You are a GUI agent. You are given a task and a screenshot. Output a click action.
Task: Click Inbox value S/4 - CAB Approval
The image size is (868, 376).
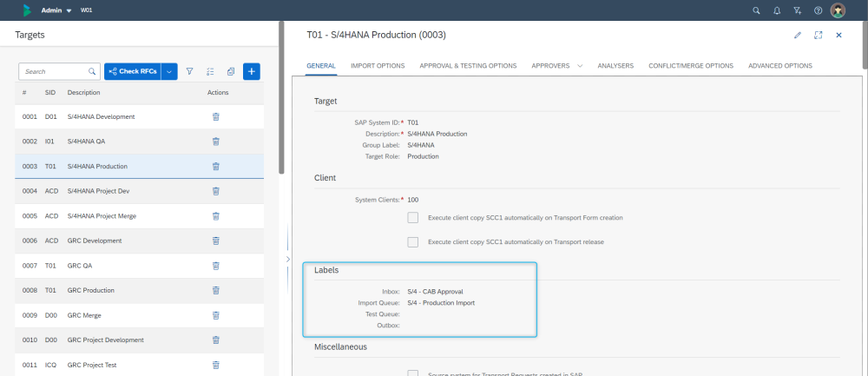point(435,291)
